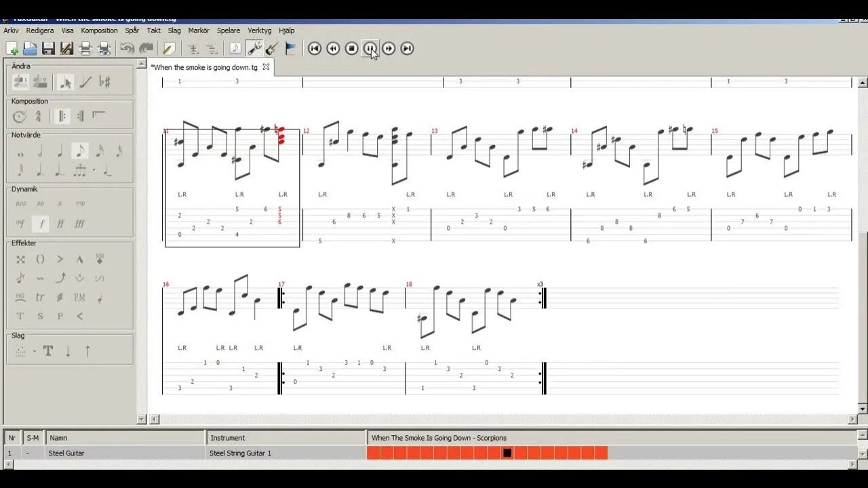The width and height of the screenshot is (868, 488).
Task: Open a file from the toolbar
Action: click(30, 49)
